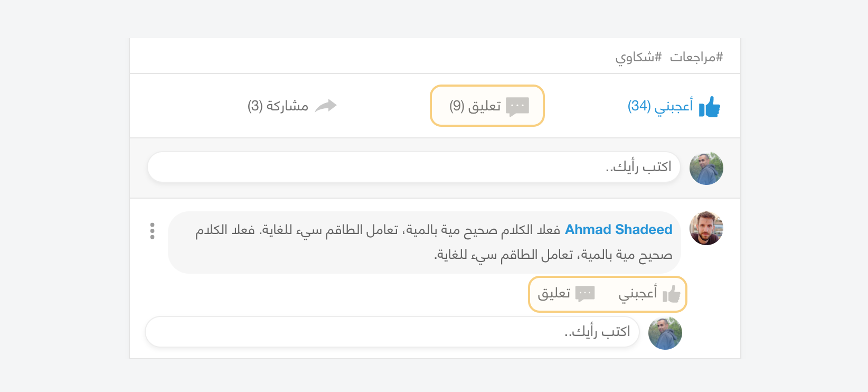Click the speech bubble icon beside "تعليق (9)"
The width and height of the screenshot is (868, 392).
pyautogui.click(x=517, y=106)
